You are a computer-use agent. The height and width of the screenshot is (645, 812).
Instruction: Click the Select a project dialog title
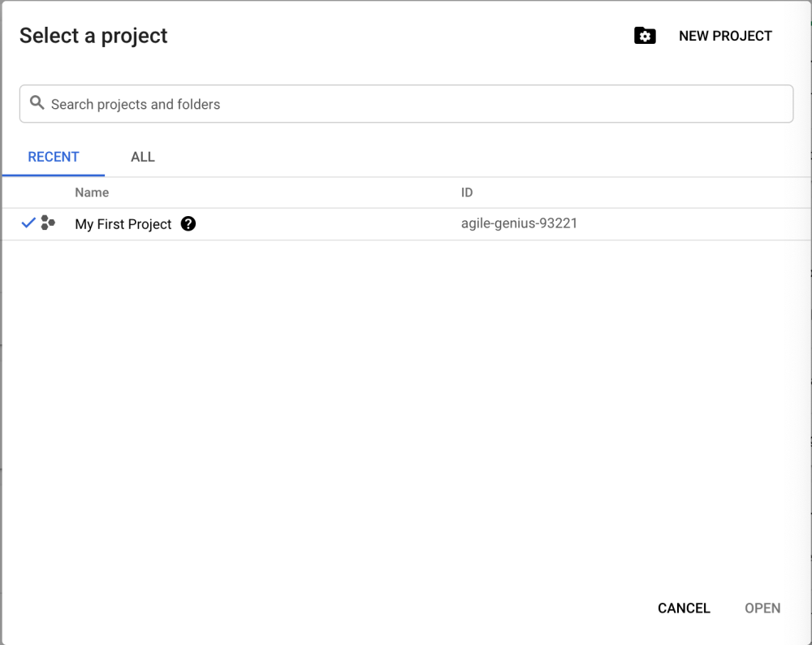tap(93, 36)
